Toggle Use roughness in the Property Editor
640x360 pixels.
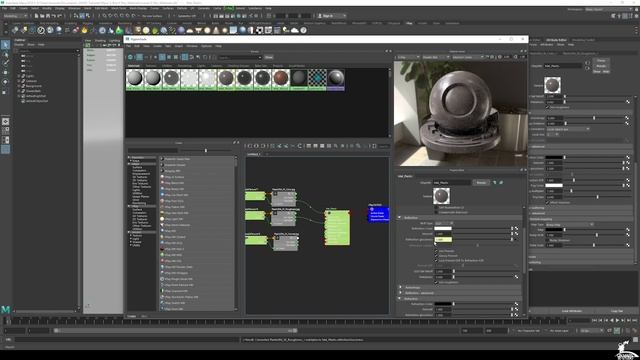coord(436,282)
